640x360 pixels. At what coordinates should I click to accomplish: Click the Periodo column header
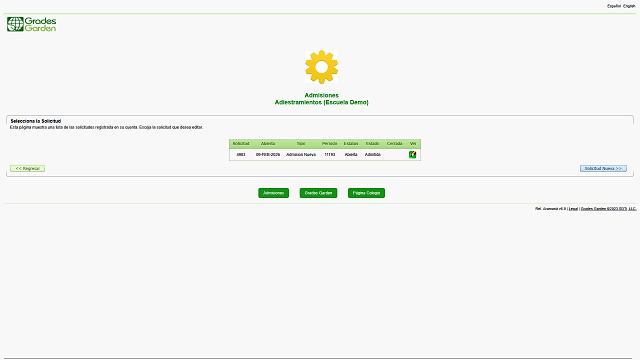click(329, 144)
